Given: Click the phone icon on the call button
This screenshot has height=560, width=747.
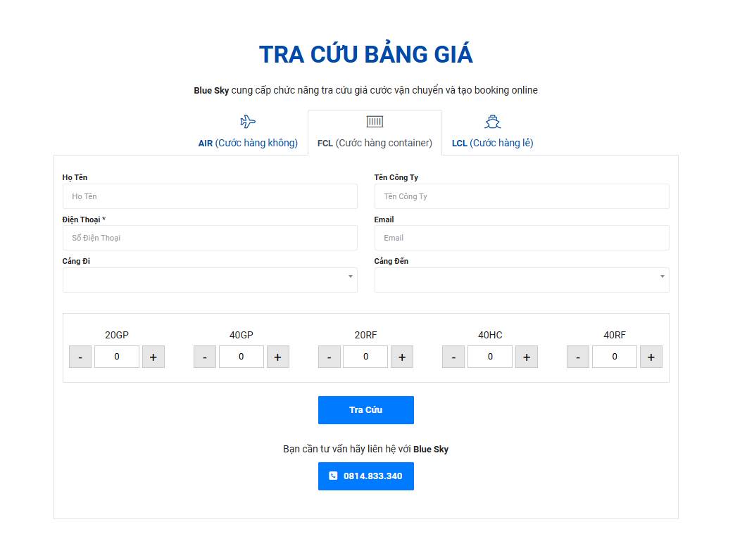Looking at the screenshot, I should click(334, 476).
